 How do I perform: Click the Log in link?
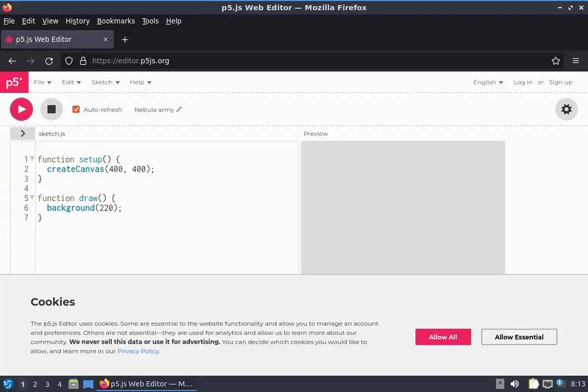(x=523, y=82)
